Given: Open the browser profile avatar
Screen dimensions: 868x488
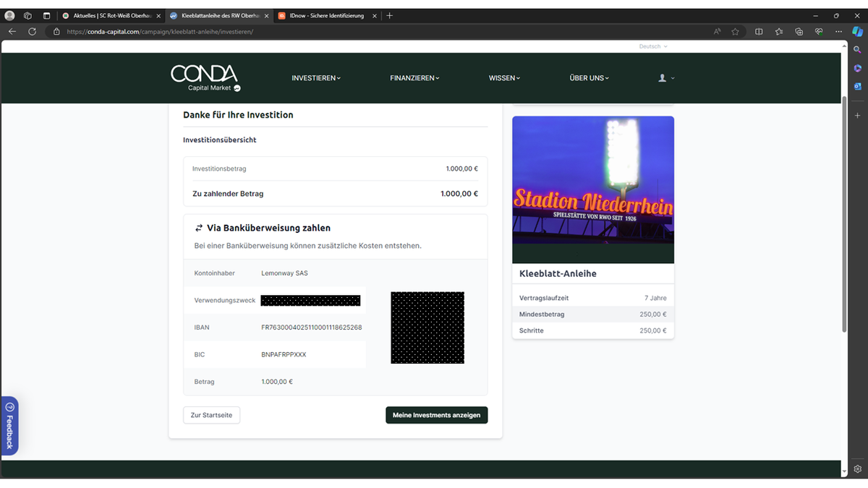Looking at the screenshot, I should [10, 15].
